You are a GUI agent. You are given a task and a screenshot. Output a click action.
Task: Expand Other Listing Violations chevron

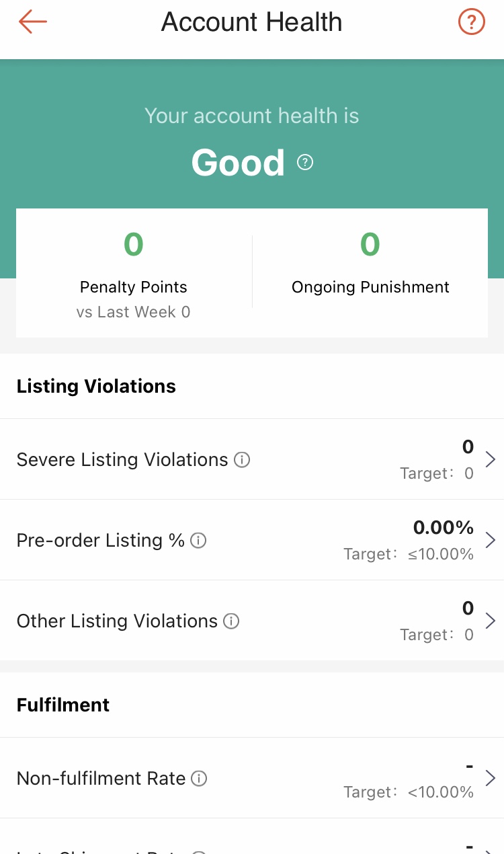click(490, 621)
